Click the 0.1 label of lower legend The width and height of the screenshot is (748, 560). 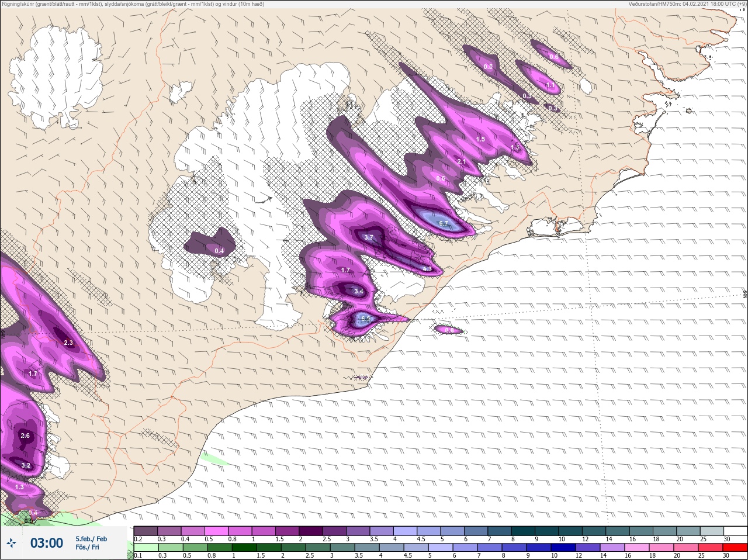coord(138,556)
